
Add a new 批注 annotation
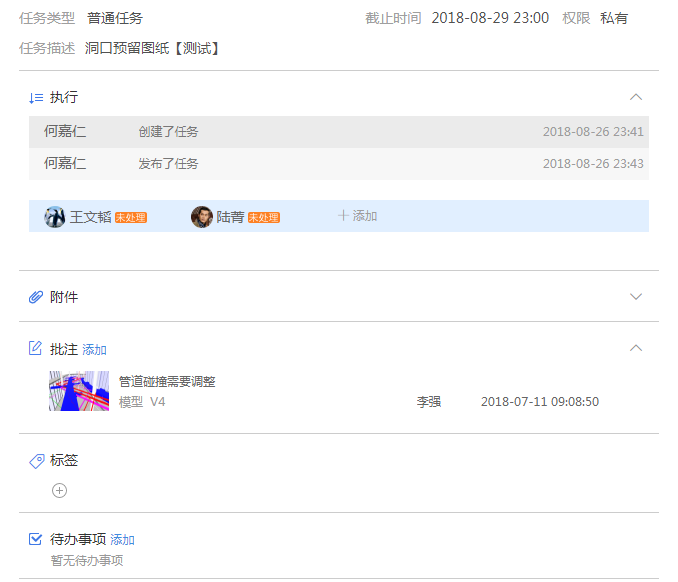tap(94, 350)
